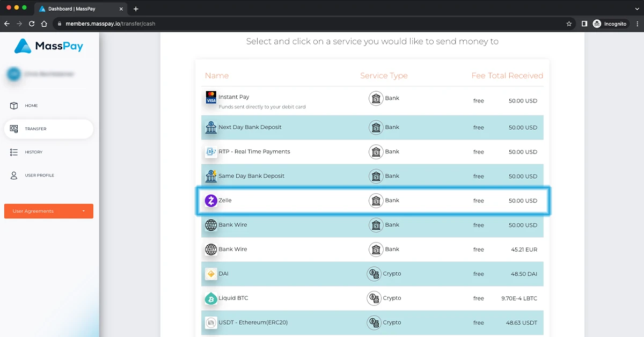Go to the History page
This screenshot has height=337, width=644.
tap(33, 152)
